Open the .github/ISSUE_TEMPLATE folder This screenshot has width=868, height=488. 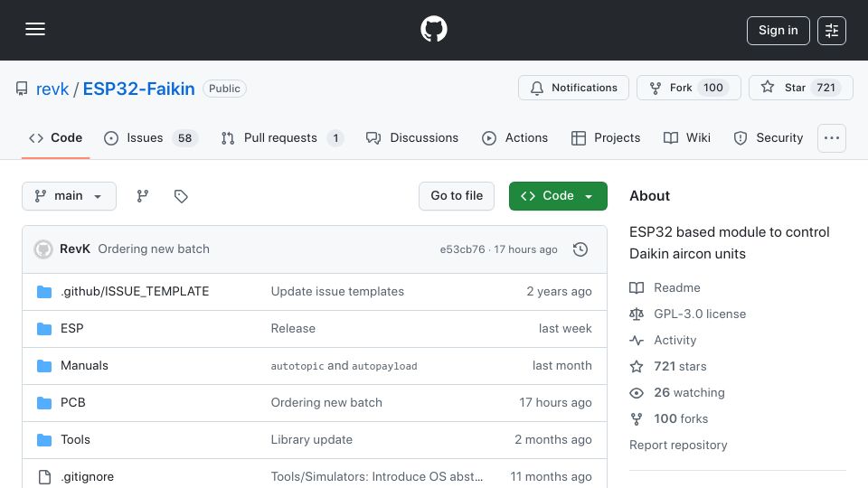(135, 292)
